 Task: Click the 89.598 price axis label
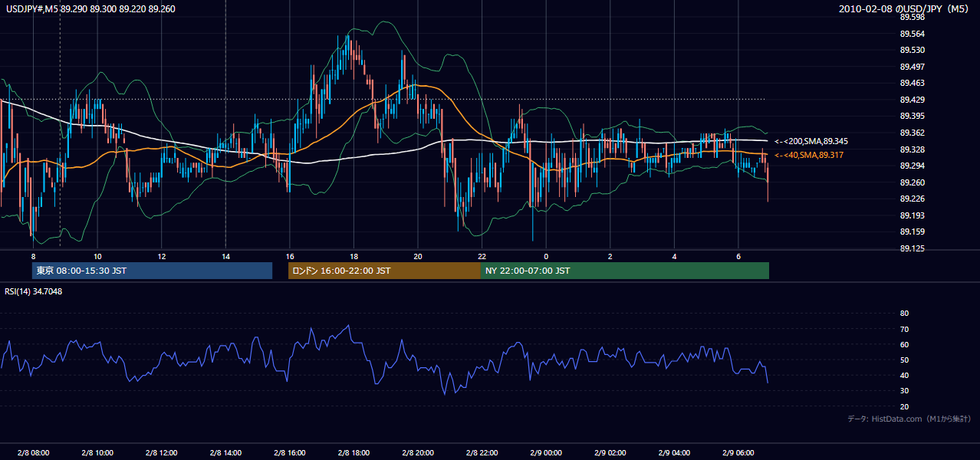pos(912,17)
